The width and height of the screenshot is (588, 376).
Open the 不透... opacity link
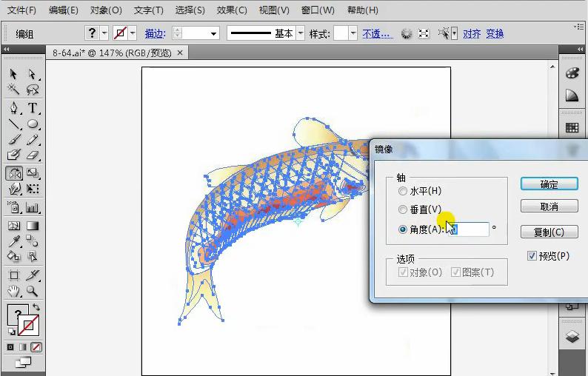[378, 34]
